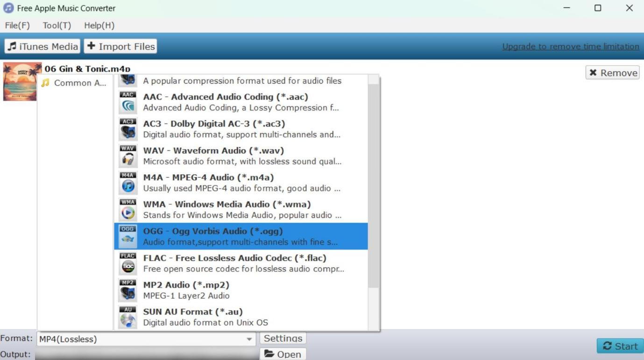
Task: Click the format list scrollbar thumb
Action: (374, 186)
